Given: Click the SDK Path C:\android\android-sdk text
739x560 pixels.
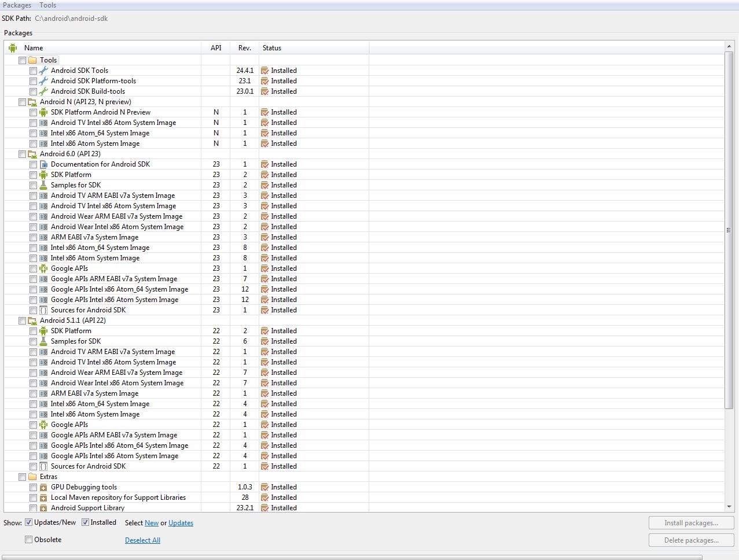Looking at the screenshot, I should (71, 19).
